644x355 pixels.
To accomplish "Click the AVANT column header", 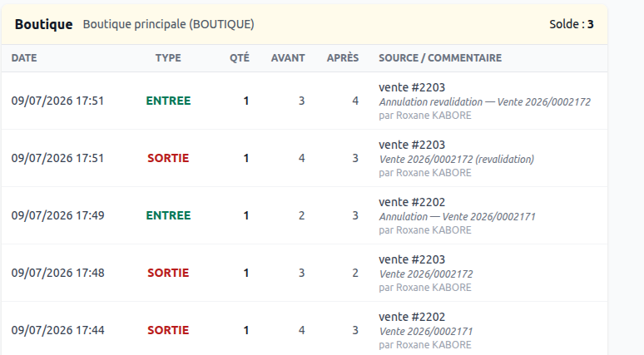I will pos(288,58).
